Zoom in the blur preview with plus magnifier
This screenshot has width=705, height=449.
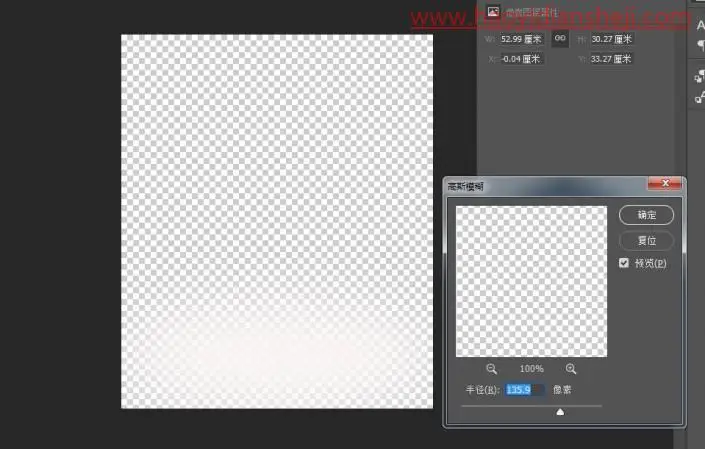[571, 369]
